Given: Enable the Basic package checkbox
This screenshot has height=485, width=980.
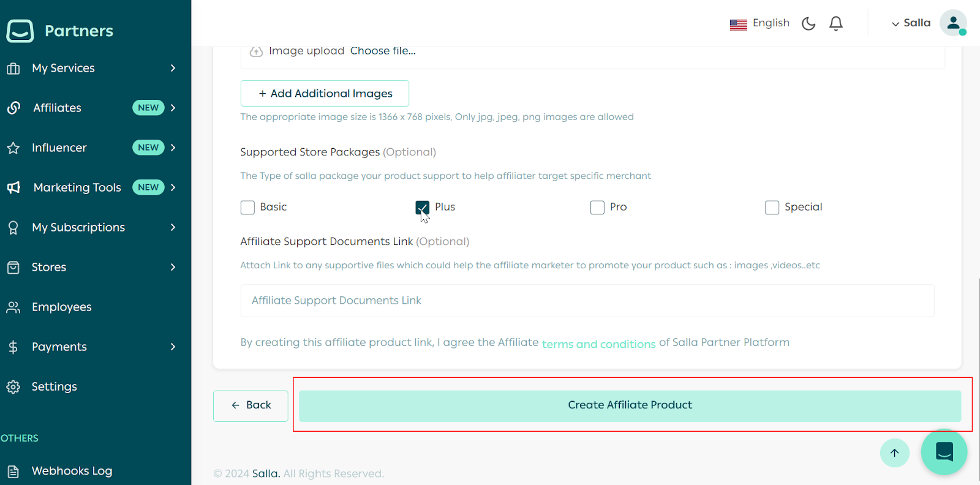Looking at the screenshot, I should click(x=247, y=208).
